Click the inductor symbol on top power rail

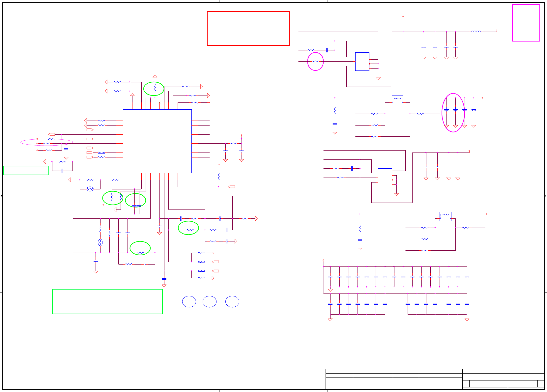pyautogui.click(x=476, y=32)
